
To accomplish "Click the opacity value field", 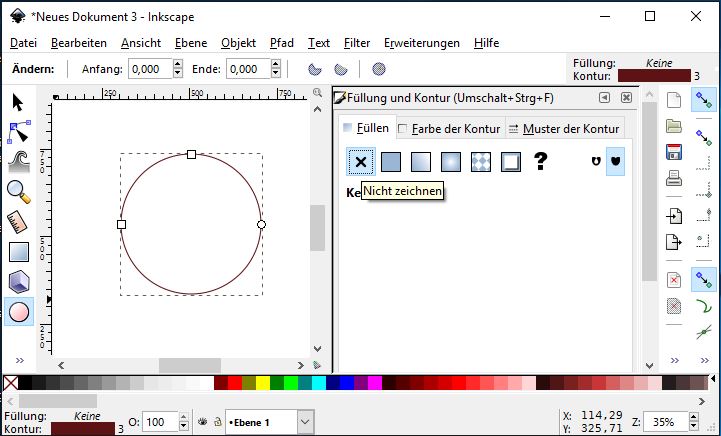I will click(160, 422).
